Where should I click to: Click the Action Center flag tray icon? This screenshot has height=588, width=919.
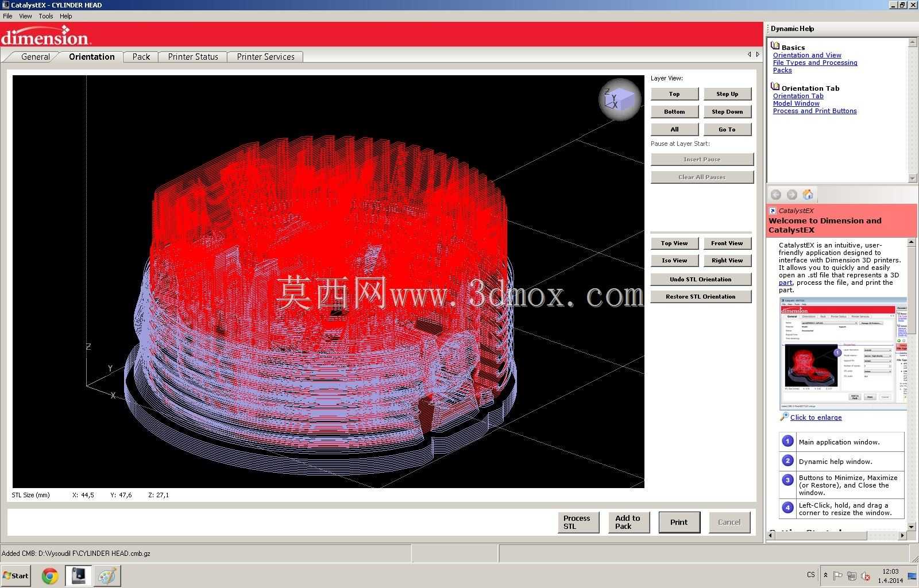(838, 576)
